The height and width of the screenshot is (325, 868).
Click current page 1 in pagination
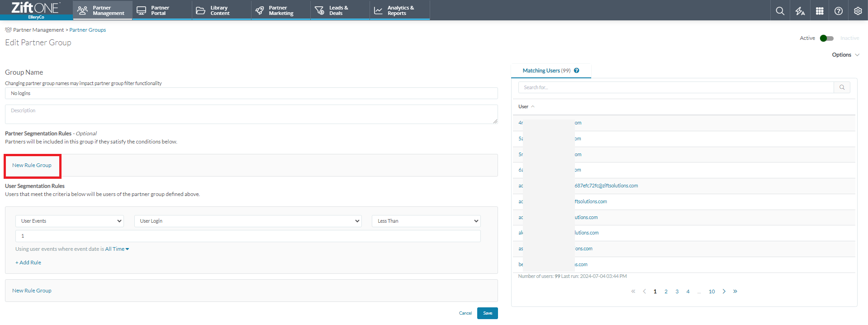655,292
